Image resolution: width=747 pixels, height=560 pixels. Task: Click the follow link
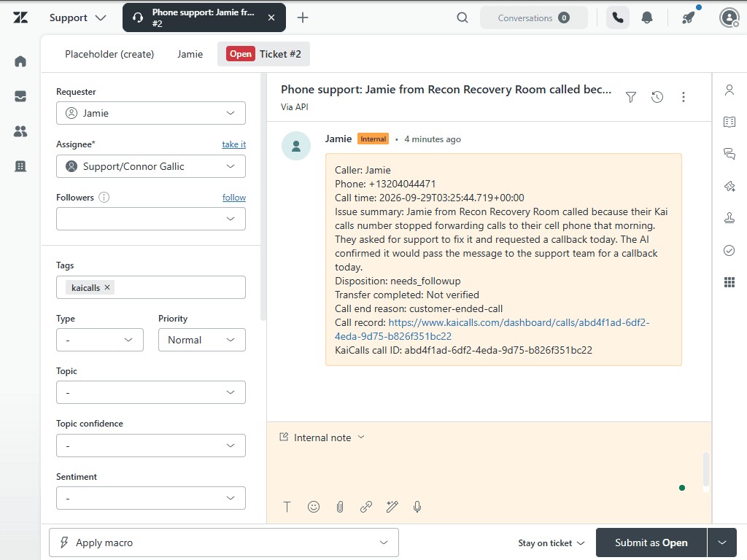point(234,198)
